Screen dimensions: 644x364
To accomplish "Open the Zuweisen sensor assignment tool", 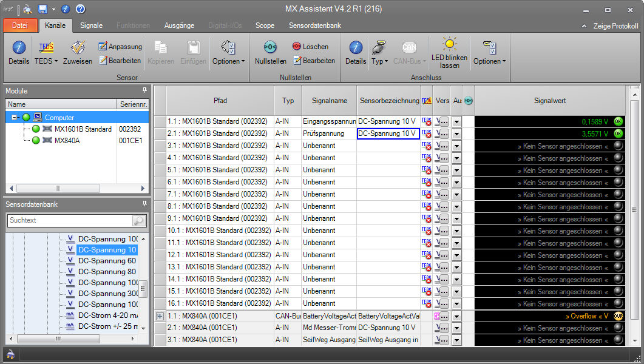I will click(77, 48).
